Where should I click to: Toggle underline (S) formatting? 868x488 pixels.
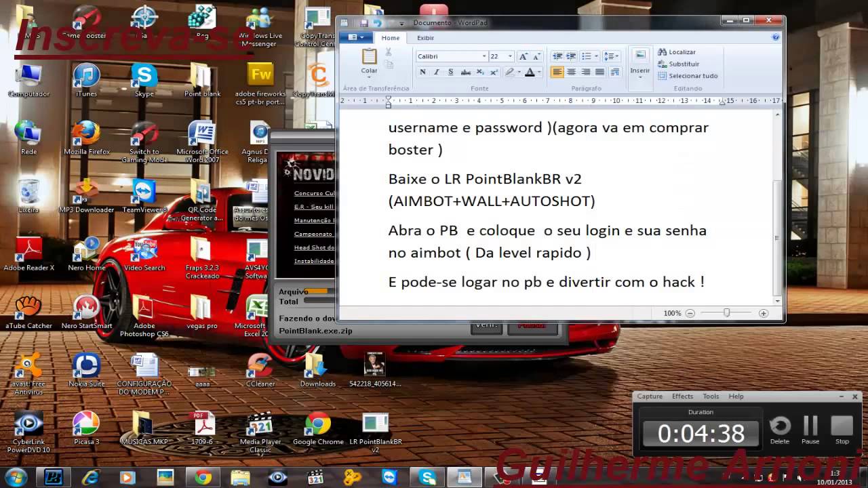pos(450,72)
